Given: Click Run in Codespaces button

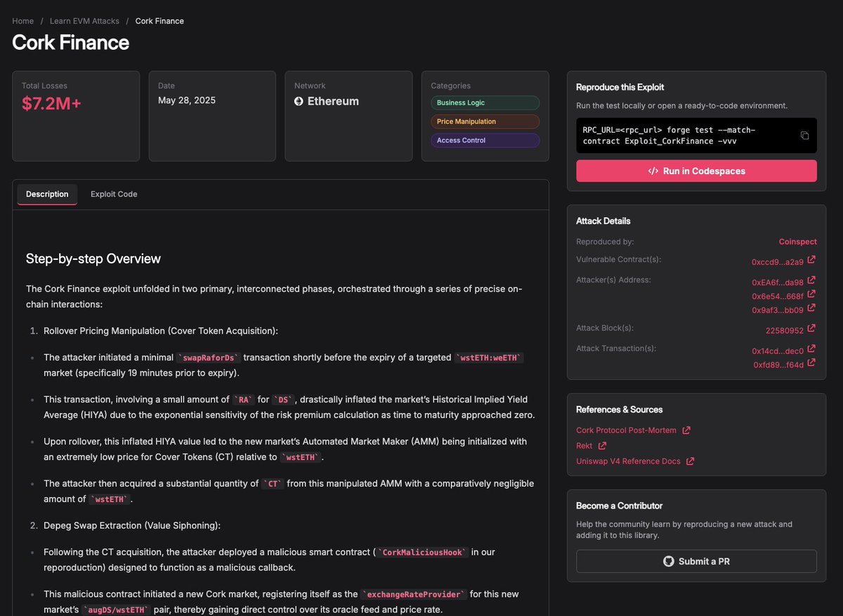Looking at the screenshot, I should [x=696, y=171].
